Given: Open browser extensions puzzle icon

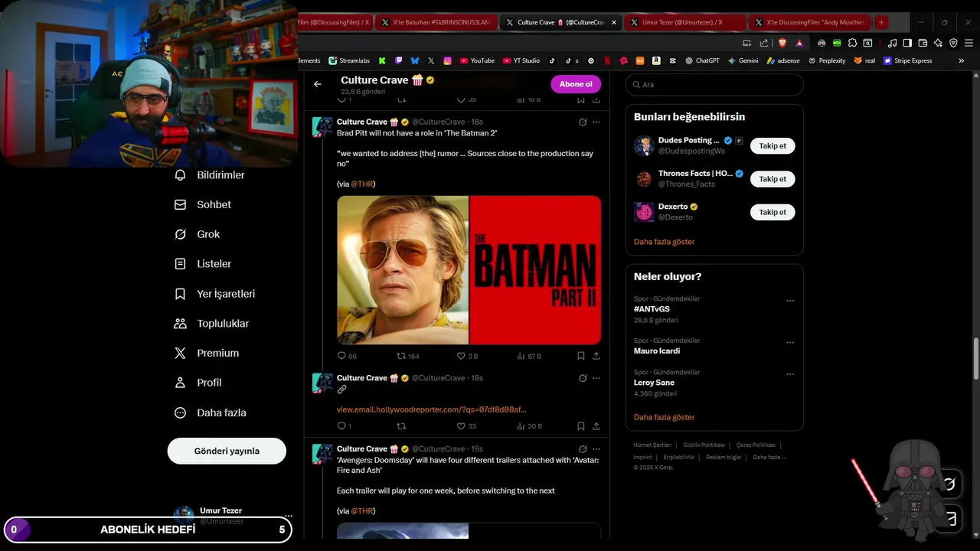Looking at the screenshot, I should coord(852,43).
